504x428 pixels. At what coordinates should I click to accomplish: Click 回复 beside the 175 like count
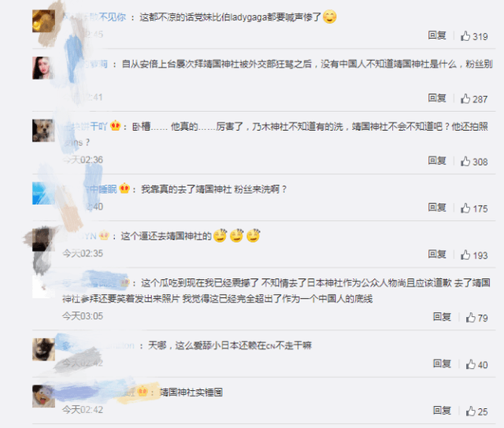click(x=437, y=207)
